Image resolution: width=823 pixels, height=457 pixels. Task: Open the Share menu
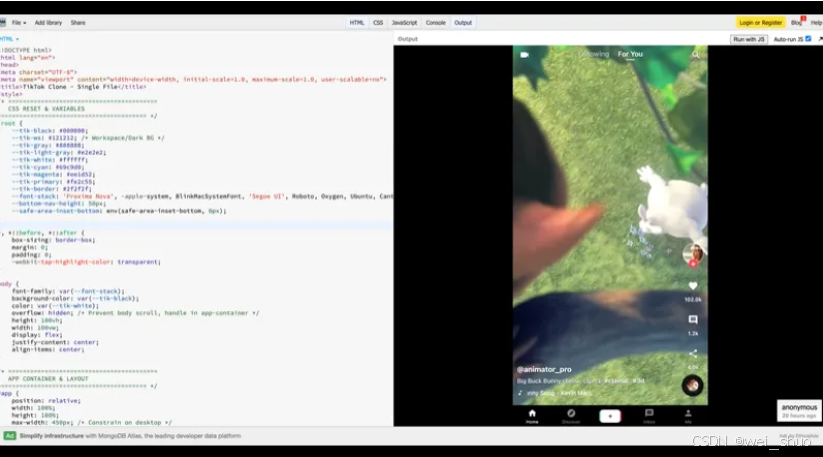pyautogui.click(x=78, y=23)
